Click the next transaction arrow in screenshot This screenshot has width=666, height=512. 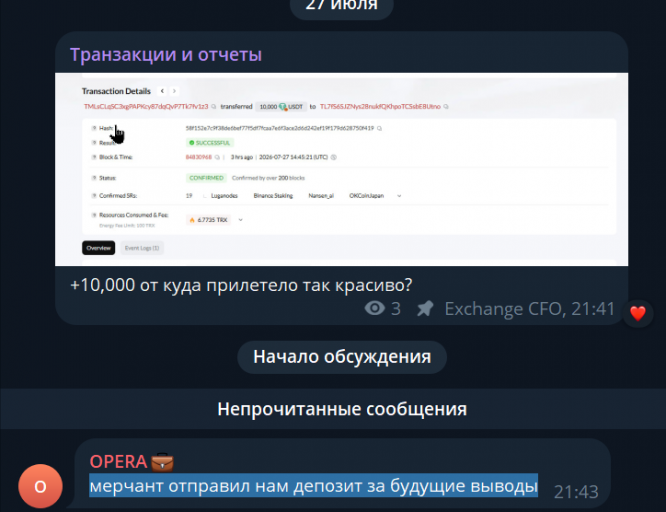(174, 91)
